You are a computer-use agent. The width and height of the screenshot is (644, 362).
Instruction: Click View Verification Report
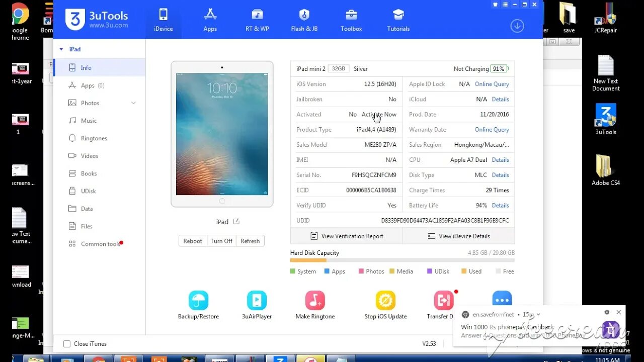pos(347,236)
